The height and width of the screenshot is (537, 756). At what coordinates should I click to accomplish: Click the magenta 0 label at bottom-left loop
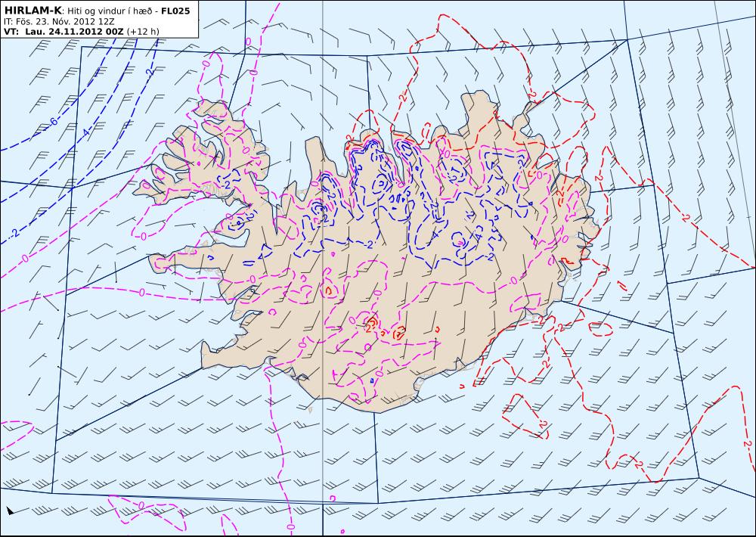point(141,505)
